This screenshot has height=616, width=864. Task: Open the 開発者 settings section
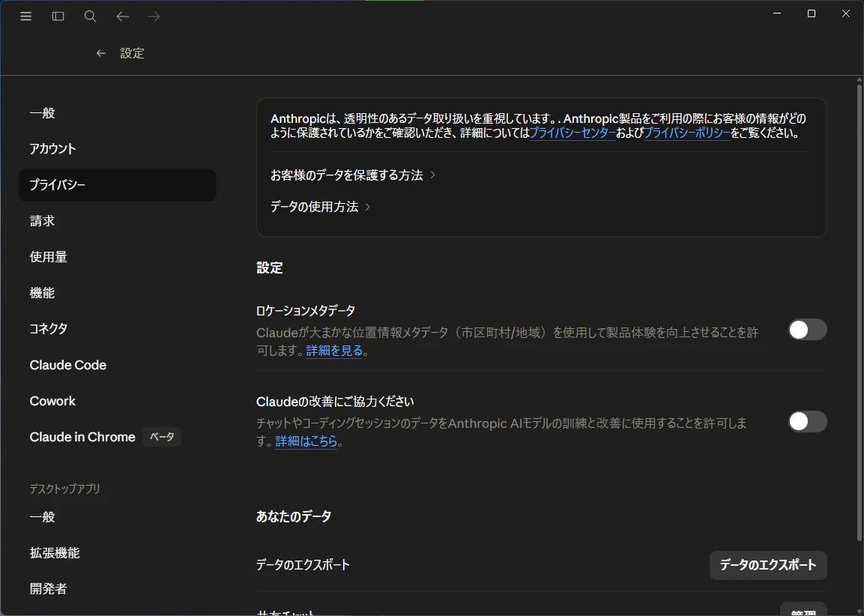pyautogui.click(x=118, y=589)
